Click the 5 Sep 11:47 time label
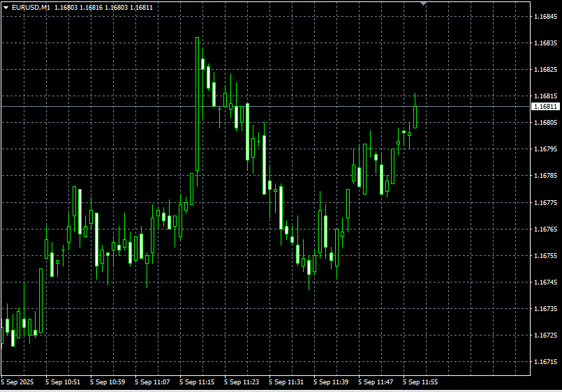562x392 pixels. point(376,382)
